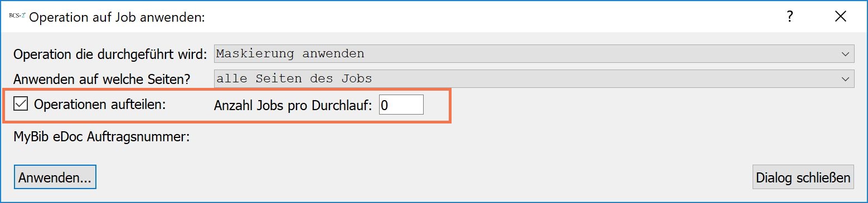868x203 pixels.
Task: Focus the Anzahl Jobs pro Durchlauf number field
Action: (x=401, y=105)
